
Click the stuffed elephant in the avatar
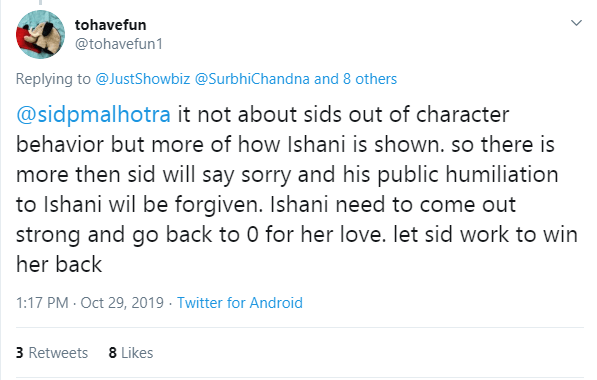[44, 36]
